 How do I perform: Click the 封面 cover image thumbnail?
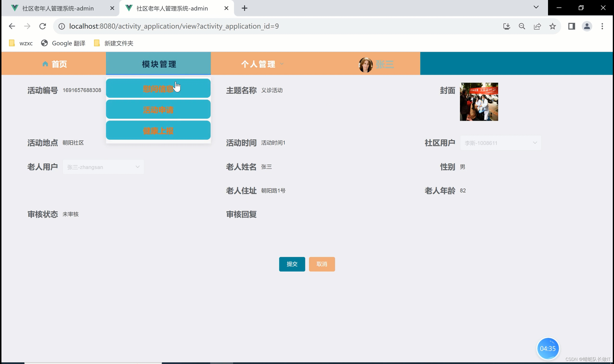pyautogui.click(x=479, y=102)
